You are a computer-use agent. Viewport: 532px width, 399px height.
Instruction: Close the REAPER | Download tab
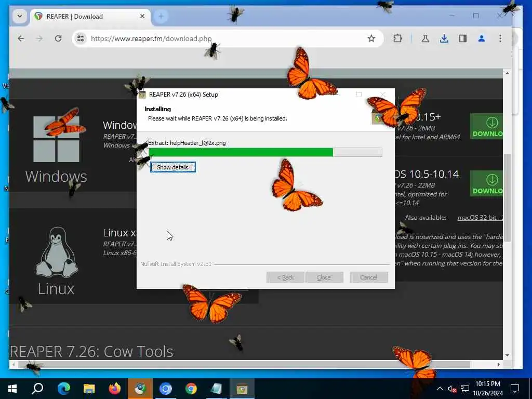click(142, 16)
